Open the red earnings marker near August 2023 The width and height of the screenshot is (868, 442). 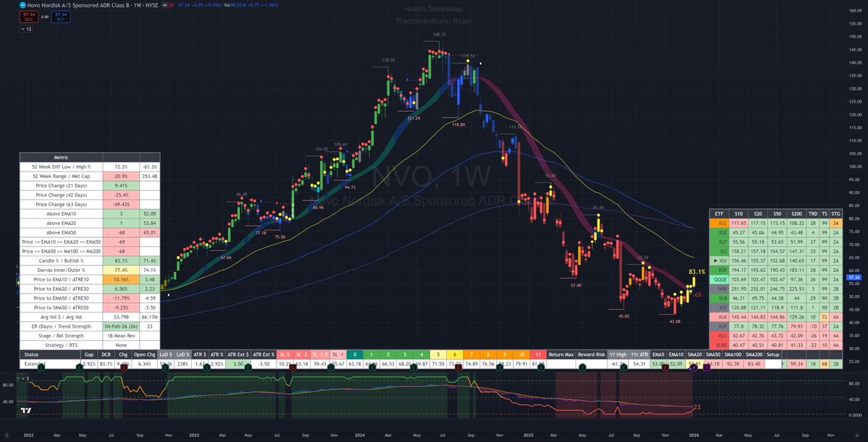click(x=292, y=366)
